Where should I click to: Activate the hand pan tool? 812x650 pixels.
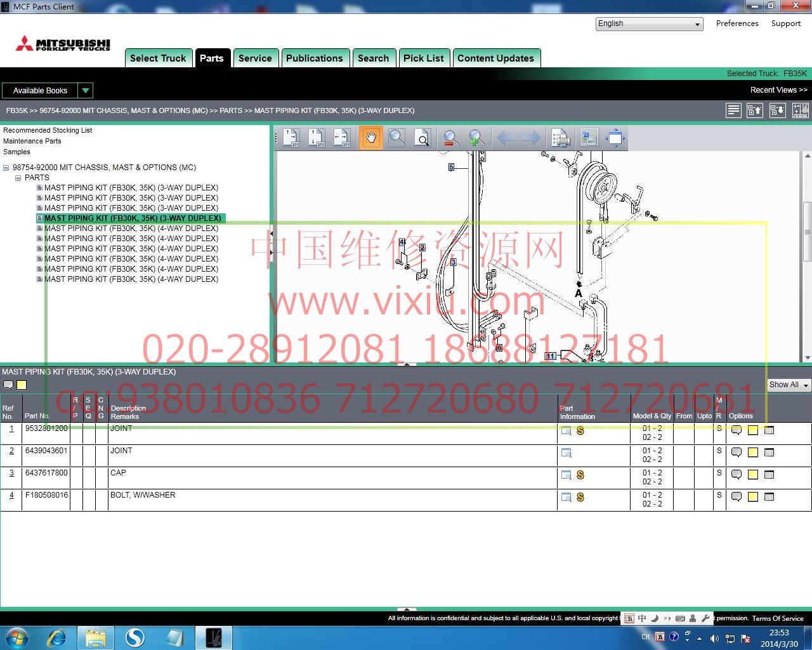[370, 138]
